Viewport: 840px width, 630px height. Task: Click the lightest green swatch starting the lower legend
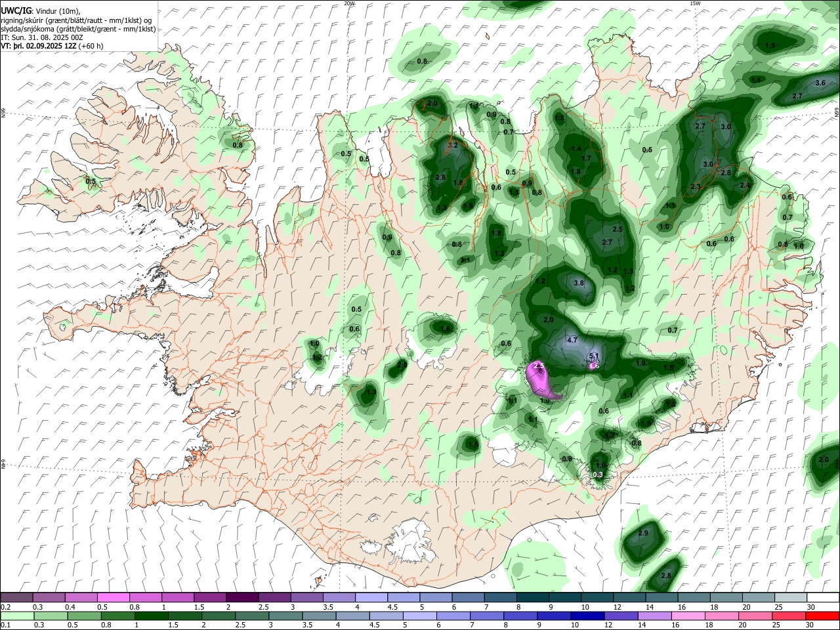(x=16, y=616)
